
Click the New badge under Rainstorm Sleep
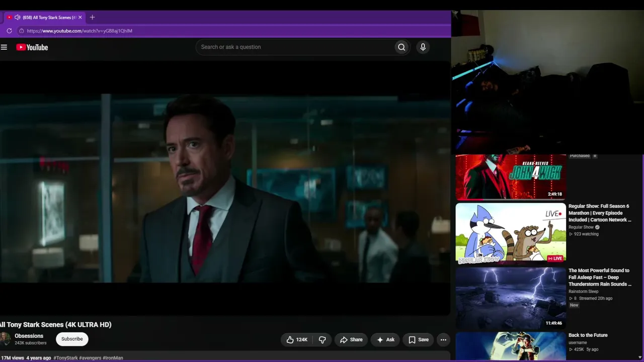574,305
